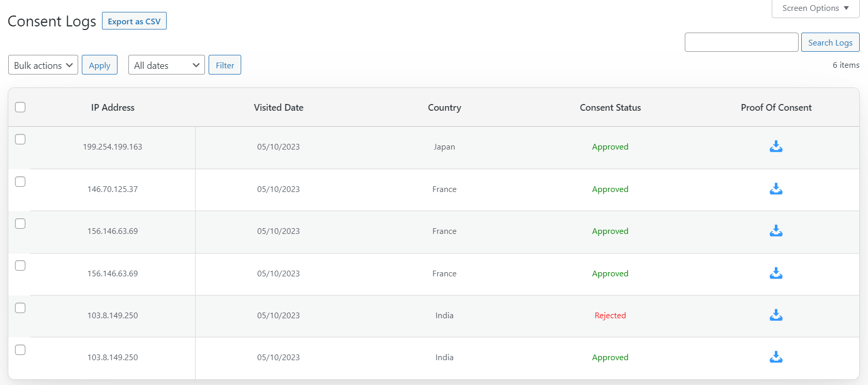Click the Consent Status column header
Viewport: 868px width, 385px height.
tap(610, 108)
